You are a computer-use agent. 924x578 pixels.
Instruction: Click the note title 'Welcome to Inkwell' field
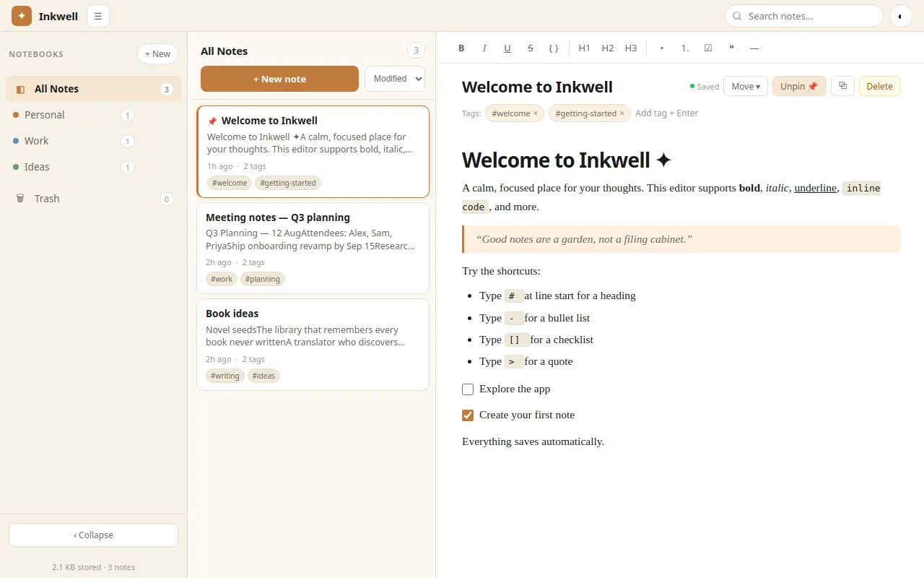[x=570, y=87]
